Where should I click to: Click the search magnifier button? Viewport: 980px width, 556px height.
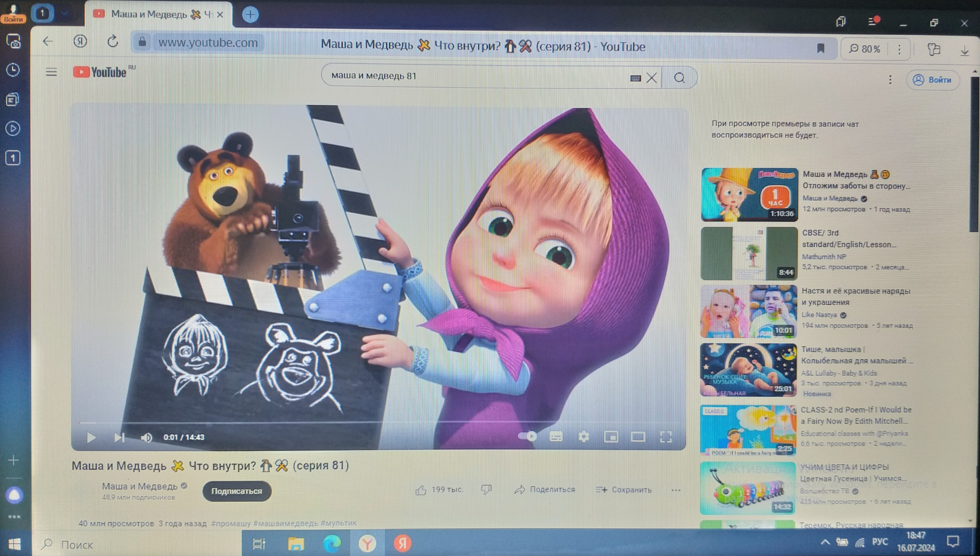click(679, 78)
